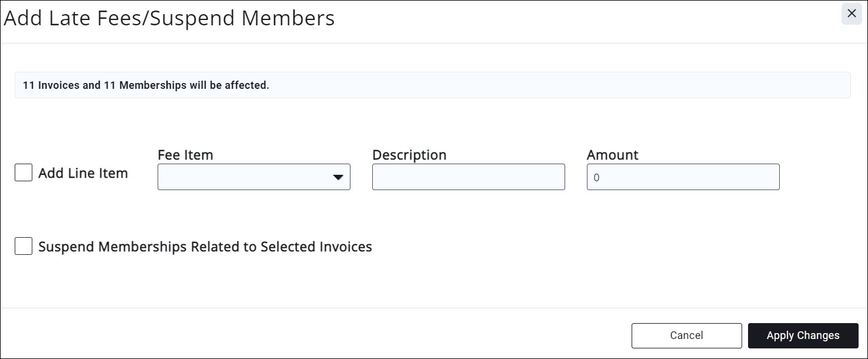
Task: Enable the Add Line Item checkbox
Action: click(23, 172)
